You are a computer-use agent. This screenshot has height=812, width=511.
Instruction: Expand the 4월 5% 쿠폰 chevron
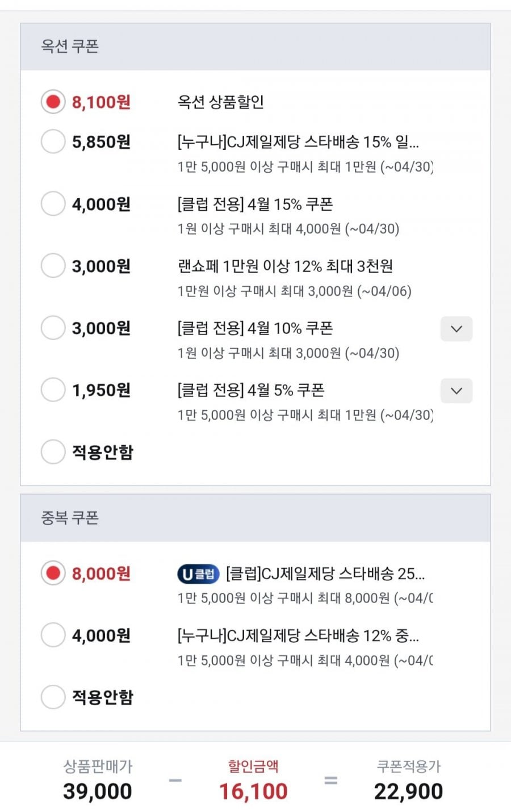point(456,391)
